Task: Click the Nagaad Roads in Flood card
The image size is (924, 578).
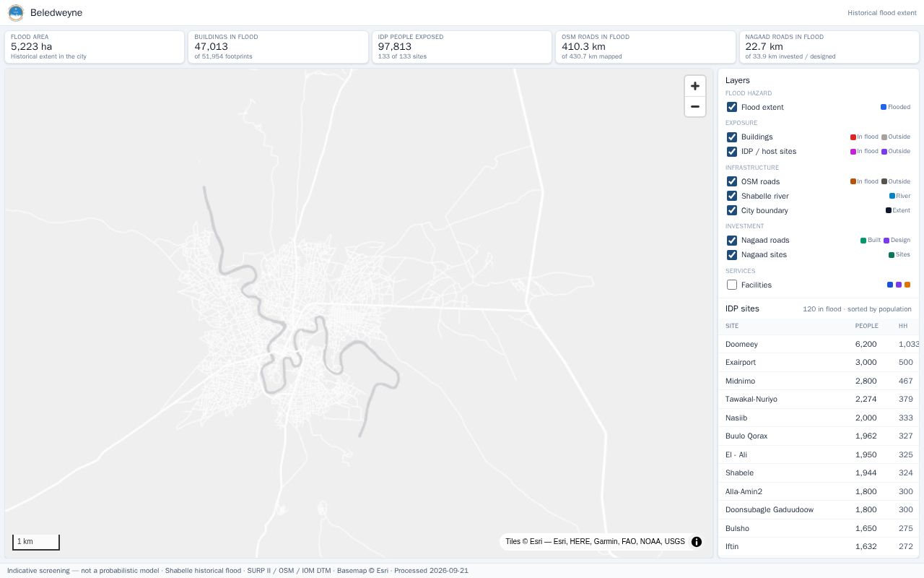Action: pos(829,47)
